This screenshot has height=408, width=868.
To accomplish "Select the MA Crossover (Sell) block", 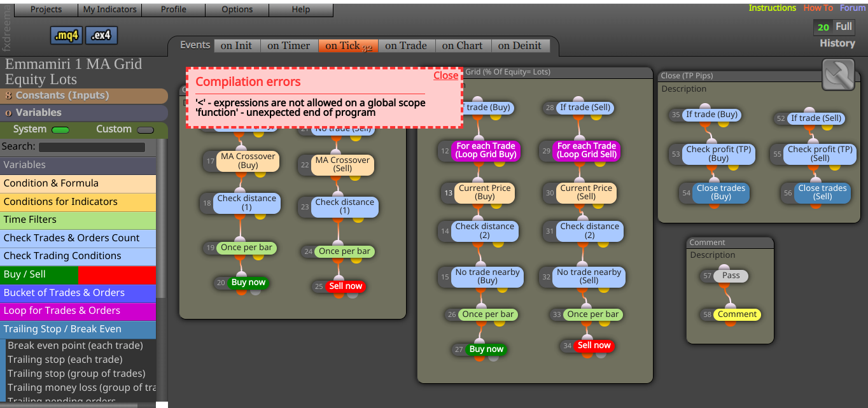I will (x=343, y=164).
